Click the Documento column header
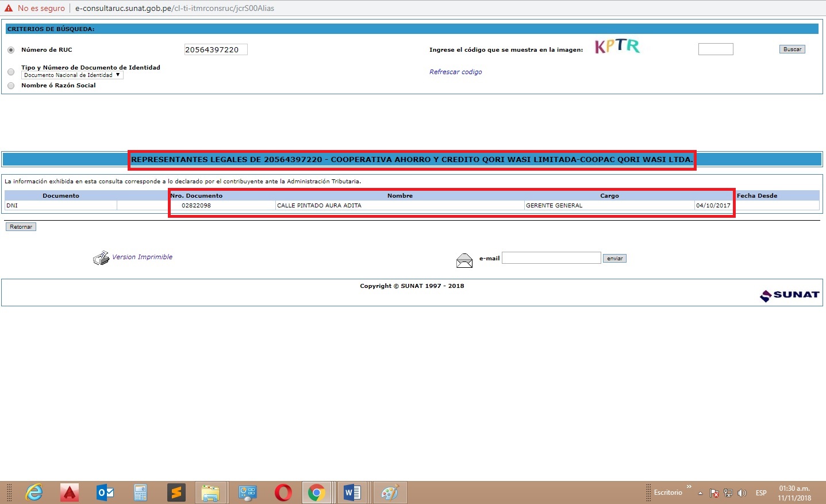The height and width of the screenshot is (504, 826). (x=61, y=196)
